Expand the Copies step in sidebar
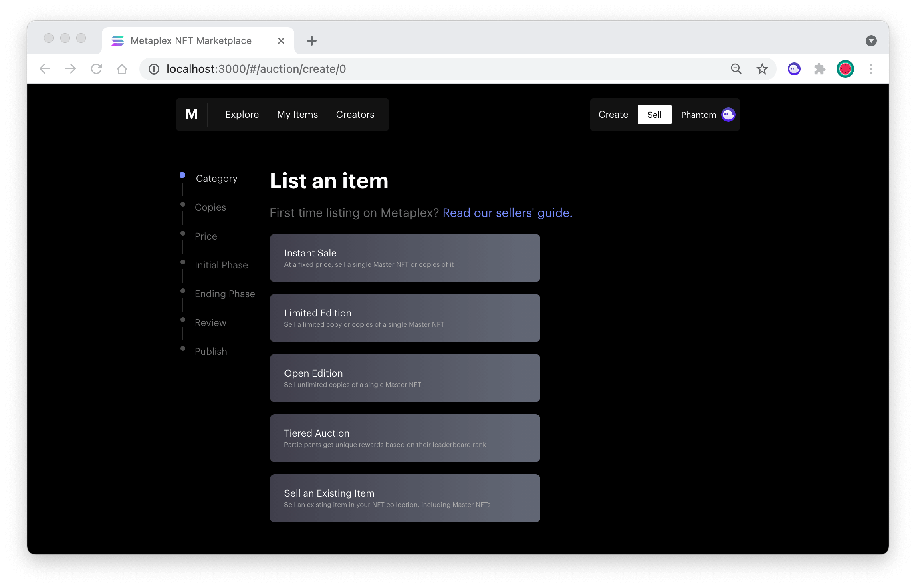916x588 pixels. (x=210, y=207)
